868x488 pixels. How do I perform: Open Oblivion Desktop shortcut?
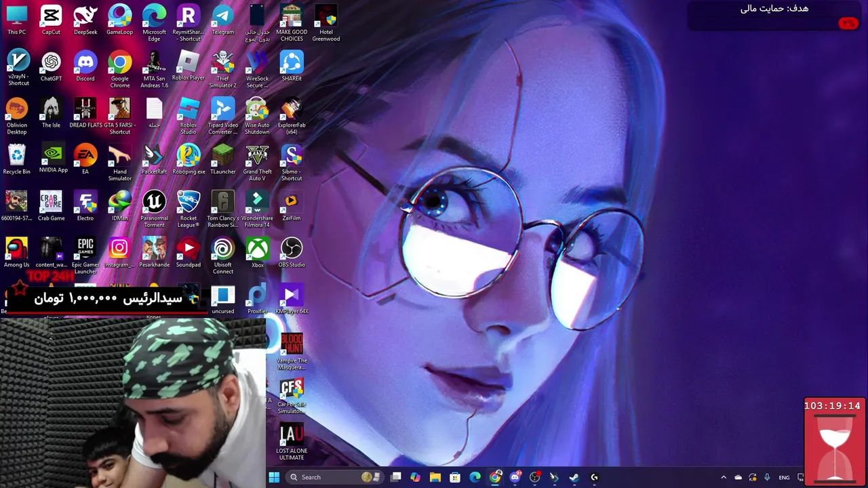tap(17, 116)
